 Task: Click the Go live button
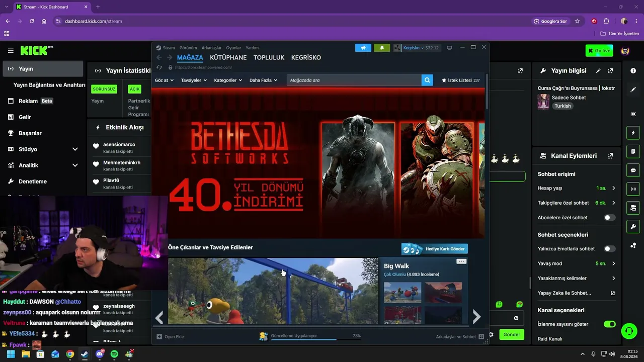point(599,51)
